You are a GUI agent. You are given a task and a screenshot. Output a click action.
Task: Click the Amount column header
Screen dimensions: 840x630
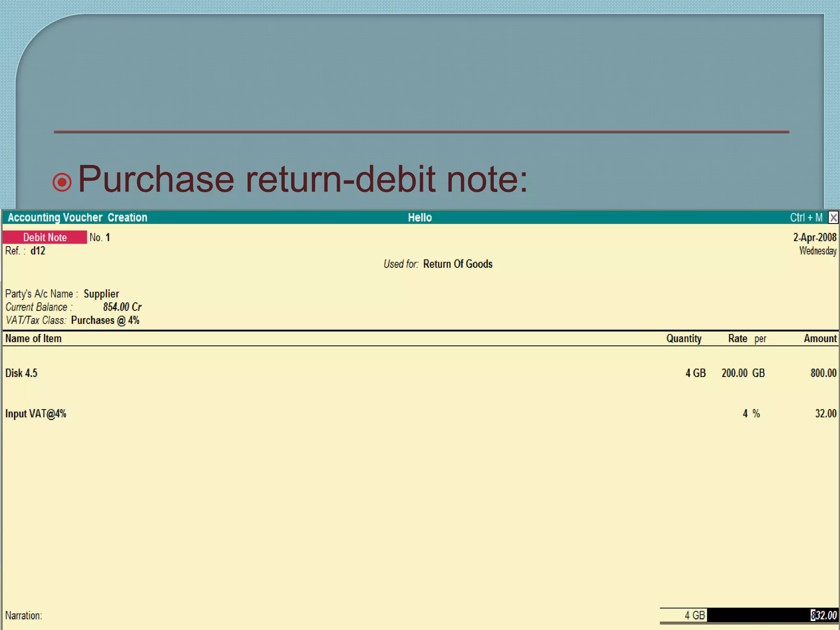(820, 338)
